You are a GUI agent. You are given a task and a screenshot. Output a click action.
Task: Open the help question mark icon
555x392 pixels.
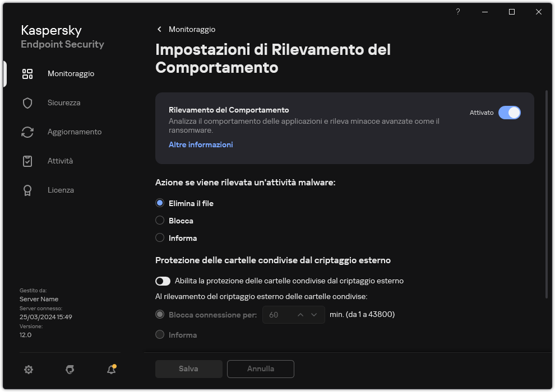457,12
